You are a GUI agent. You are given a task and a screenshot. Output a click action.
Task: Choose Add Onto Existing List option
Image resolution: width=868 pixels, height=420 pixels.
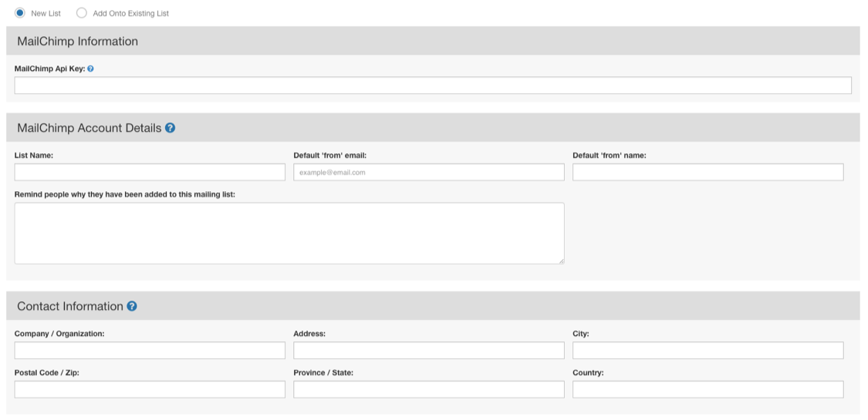coord(81,12)
